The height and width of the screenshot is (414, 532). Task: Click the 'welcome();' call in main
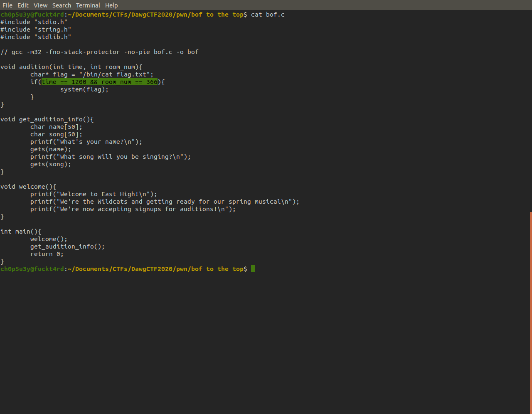click(49, 239)
